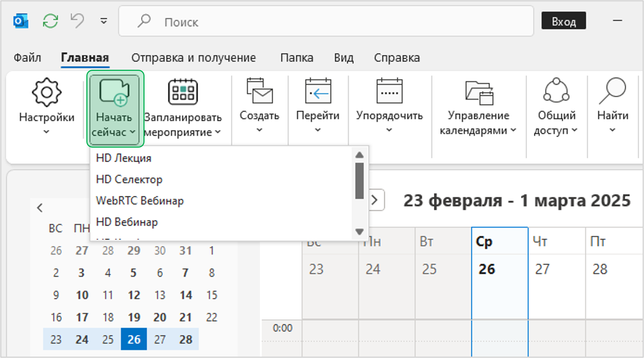This screenshot has width=644, height=358.
Task: Switch to the Вид tab
Action: (344, 57)
